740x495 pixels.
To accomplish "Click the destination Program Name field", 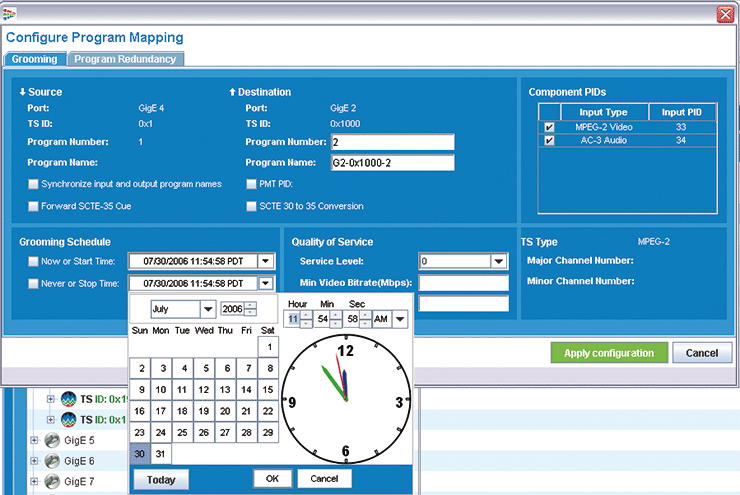I will [393, 163].
